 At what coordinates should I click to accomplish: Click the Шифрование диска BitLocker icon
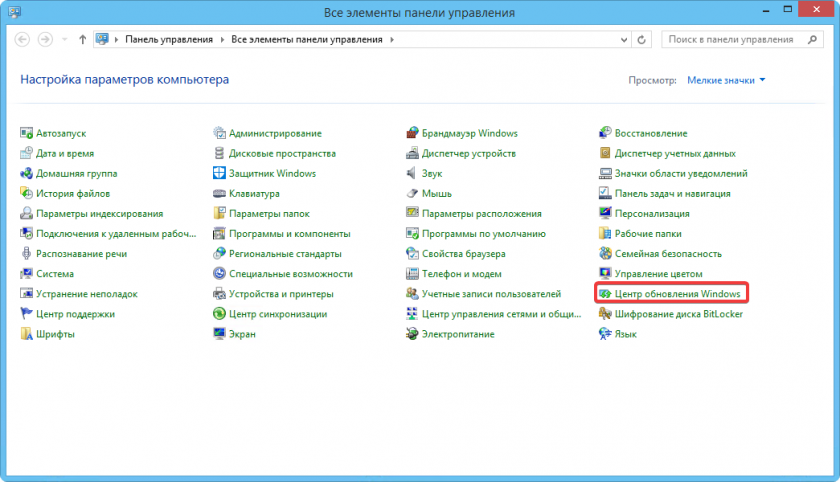coord(606,314)
